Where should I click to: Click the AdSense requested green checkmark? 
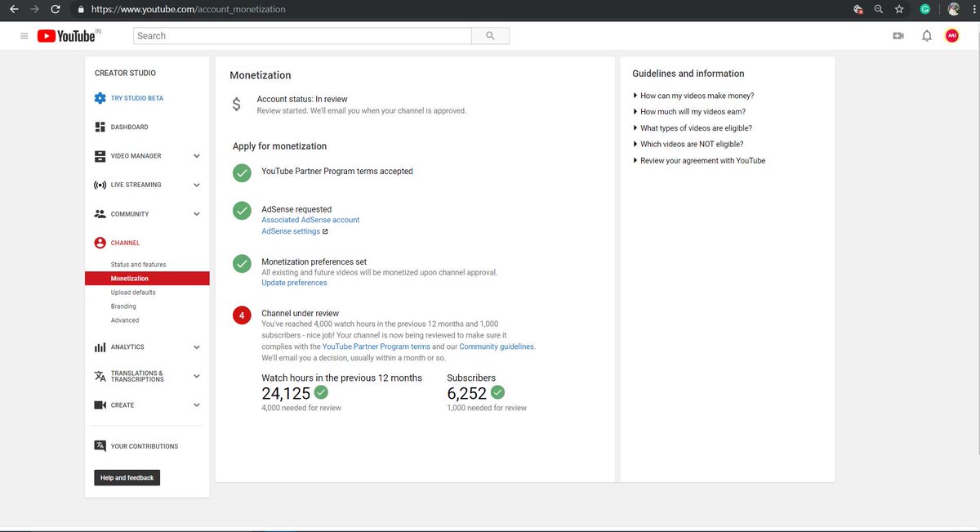(242, 211)
